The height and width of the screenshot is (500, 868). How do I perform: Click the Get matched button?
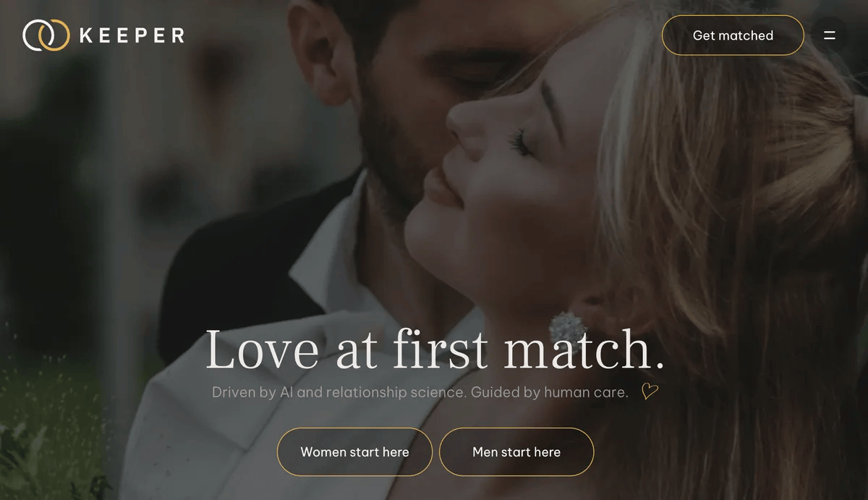coord(733,35)
